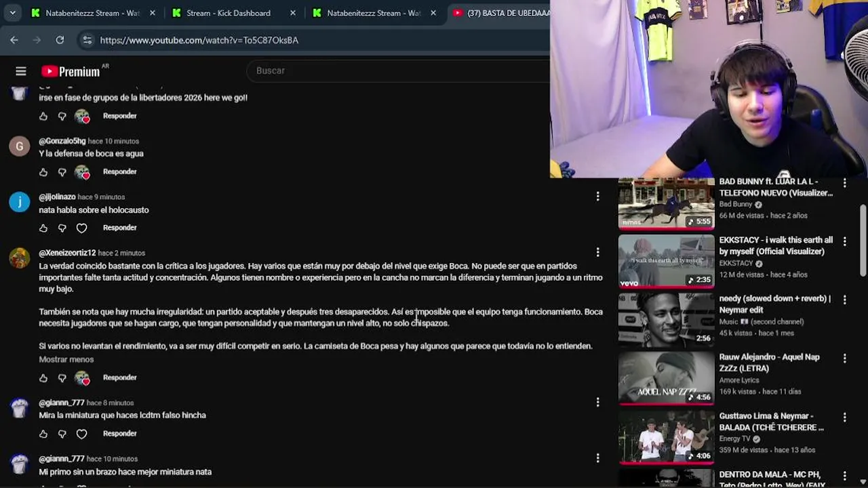This screenshot has height=488, width=868.
Task: Open @jijolinazo avatar
Action: [x=20, y=202]
